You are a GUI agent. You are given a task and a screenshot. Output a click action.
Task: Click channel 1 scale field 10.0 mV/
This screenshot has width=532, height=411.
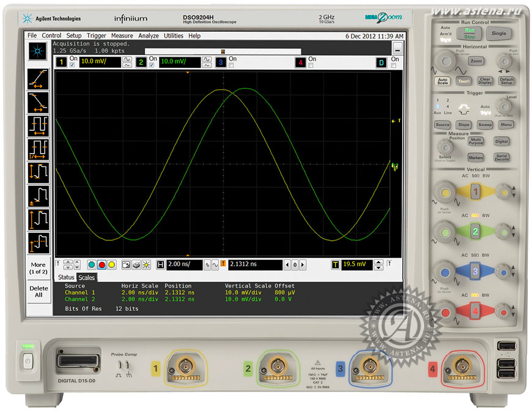pos(100,62)
